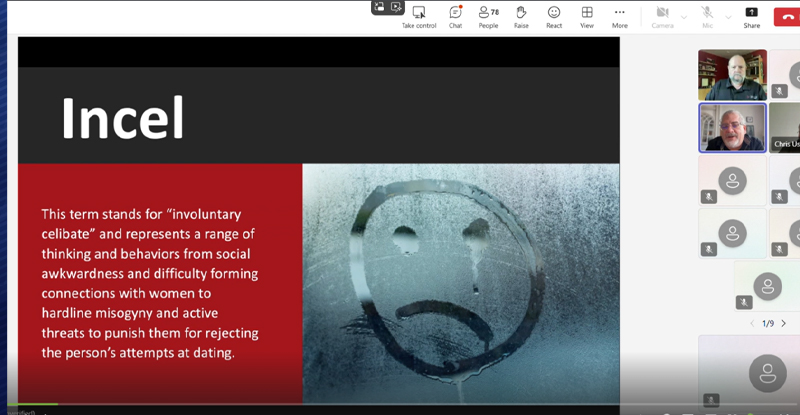The image size is (800, 415).
Task: Click the large avatar tile below the 1/9 pager
Action: (x=749, y=372)
